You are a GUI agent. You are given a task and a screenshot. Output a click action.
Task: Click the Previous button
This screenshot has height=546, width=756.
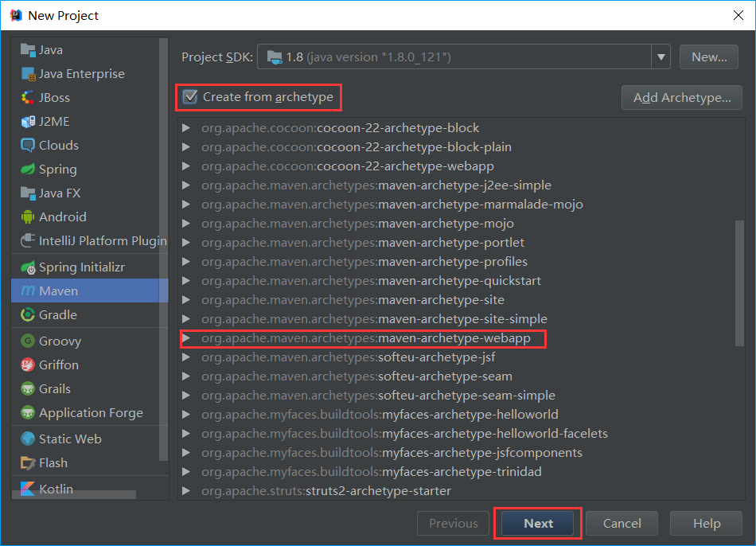coord(454,524)
